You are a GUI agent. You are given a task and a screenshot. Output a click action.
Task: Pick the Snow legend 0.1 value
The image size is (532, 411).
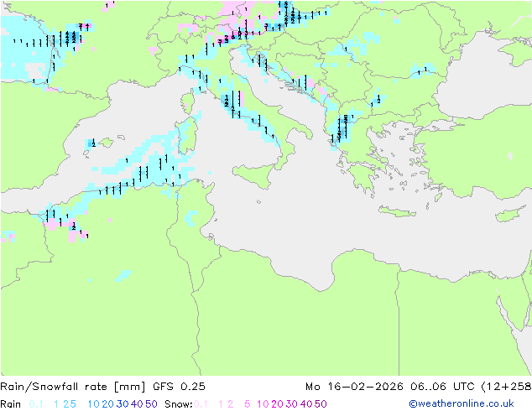point(201,404)
